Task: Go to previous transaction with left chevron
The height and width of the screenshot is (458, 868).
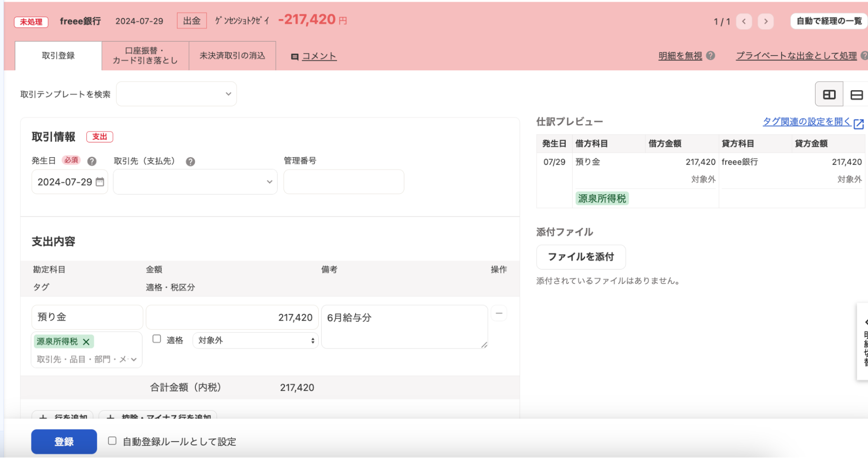Action: pyautogui.click(x=744, y=21)
